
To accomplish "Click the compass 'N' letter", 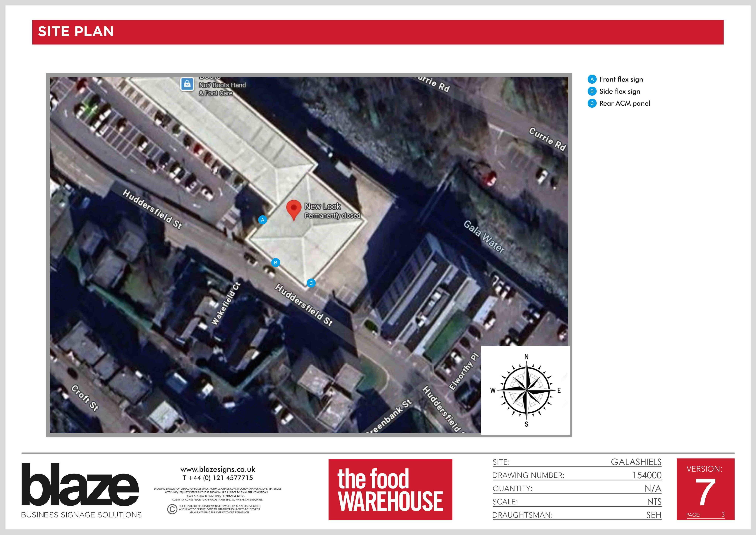I will click(527, 357).
